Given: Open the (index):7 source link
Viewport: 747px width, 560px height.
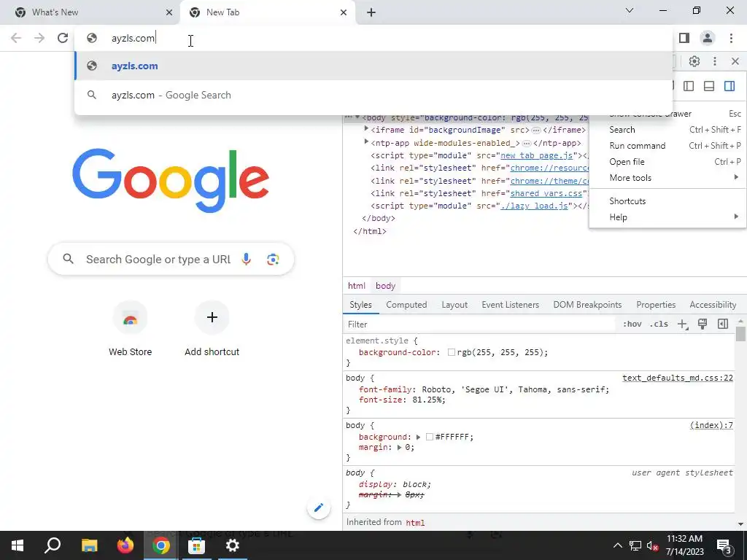Looking at the screenshot, I should pos(711,425).
